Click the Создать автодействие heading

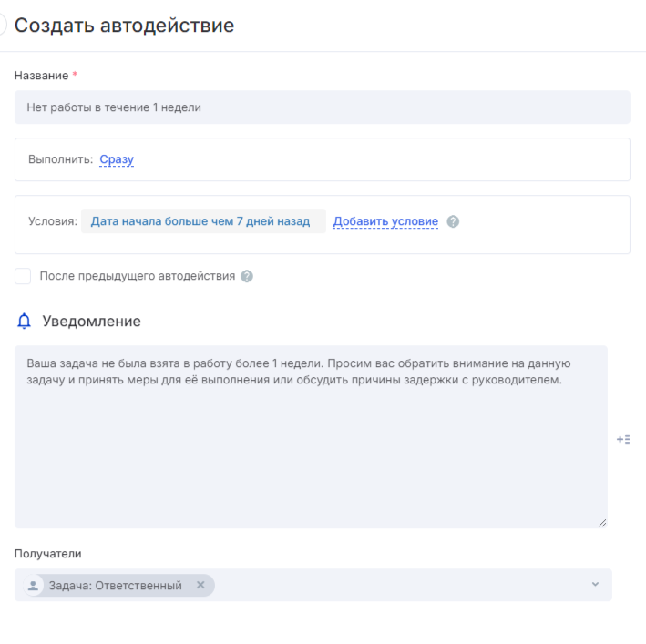(125, 26)
